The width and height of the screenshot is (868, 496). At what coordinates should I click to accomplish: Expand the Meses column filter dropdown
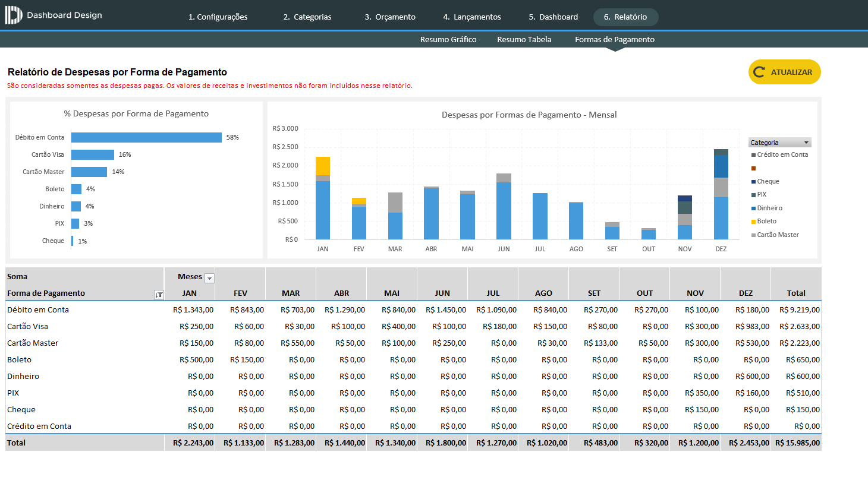coord(209,278)
